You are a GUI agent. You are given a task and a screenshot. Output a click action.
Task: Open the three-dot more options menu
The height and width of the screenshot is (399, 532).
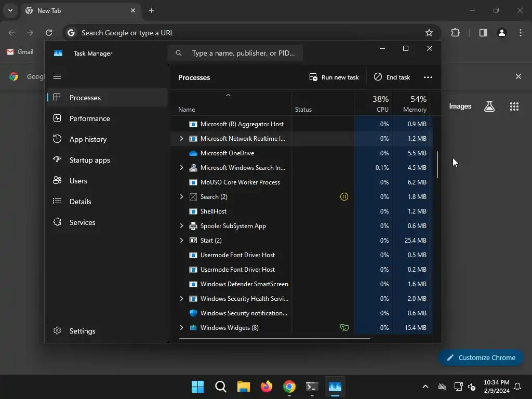tap(428, 77)
